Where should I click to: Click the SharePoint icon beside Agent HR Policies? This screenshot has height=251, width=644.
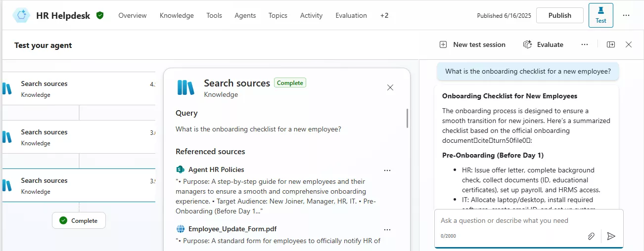180,169
